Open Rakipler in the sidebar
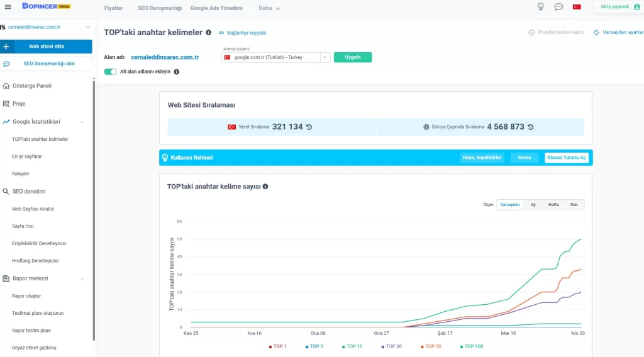Screen dimensions: 644x357 (21, 173)
